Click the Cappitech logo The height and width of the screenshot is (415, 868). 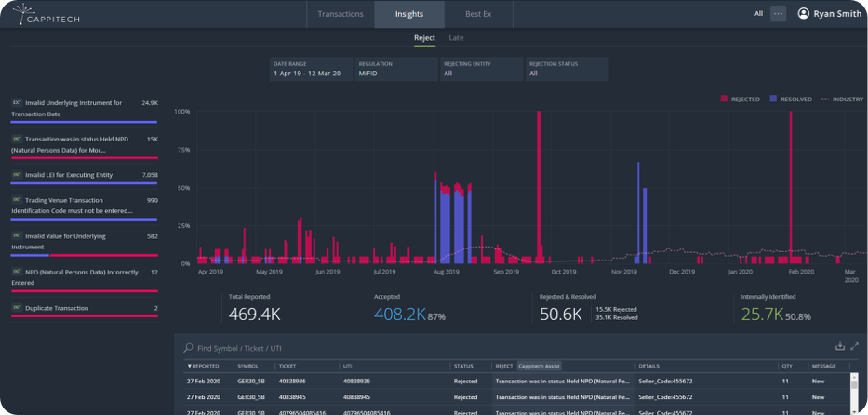point(46,14)
